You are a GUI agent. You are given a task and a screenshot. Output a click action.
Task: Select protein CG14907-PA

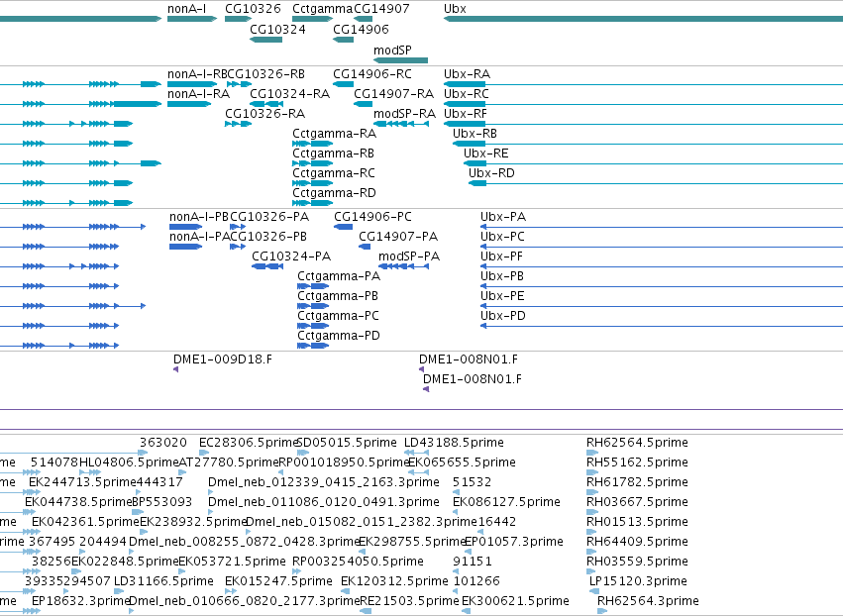[365, 247]
